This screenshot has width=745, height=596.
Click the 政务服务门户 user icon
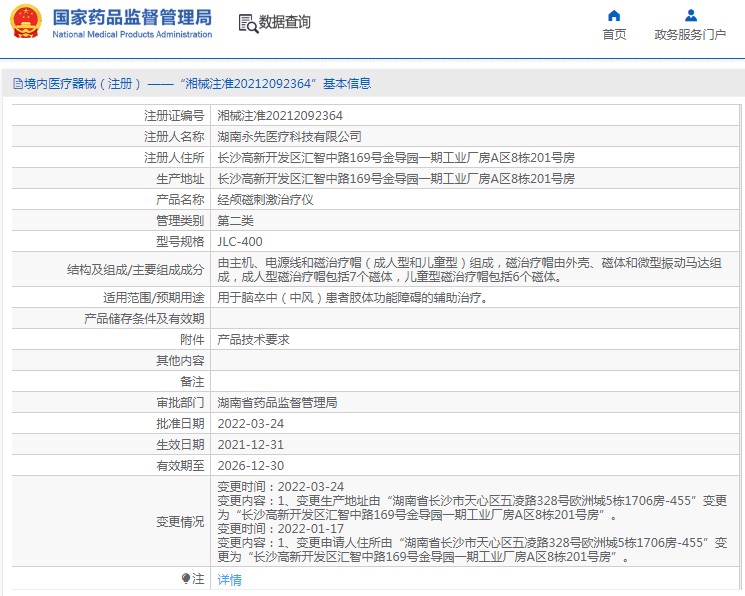(x=690, y=16)
